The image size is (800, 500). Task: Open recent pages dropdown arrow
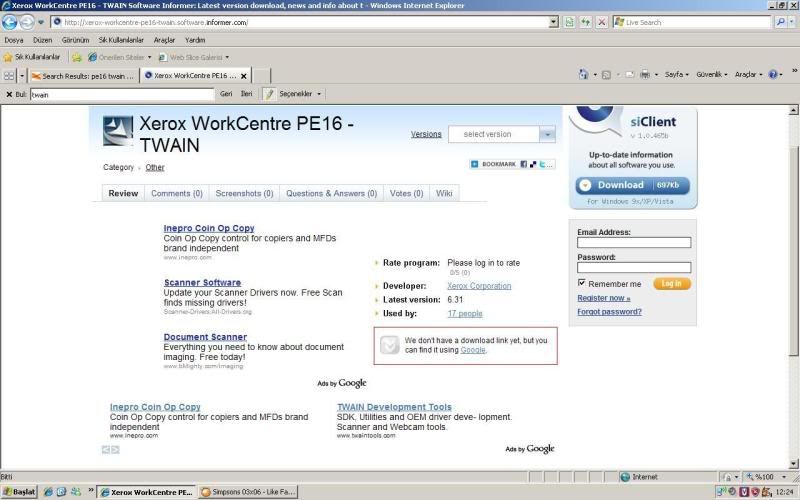[41, 22]
